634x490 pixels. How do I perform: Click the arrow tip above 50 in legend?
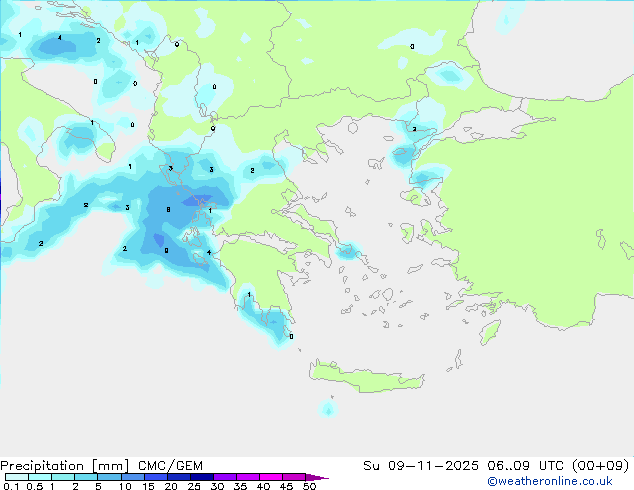[317, 478]
